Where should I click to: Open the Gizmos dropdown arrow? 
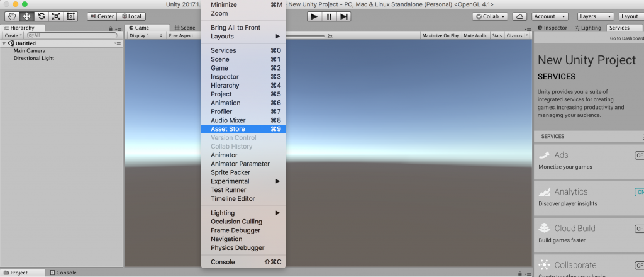[x=527, y=36]
